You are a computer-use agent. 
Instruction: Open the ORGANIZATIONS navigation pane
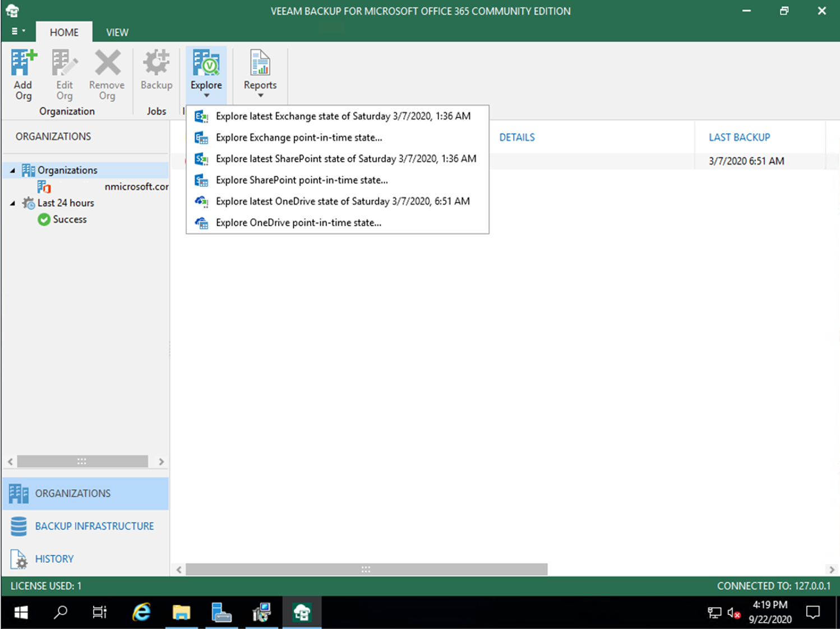[85, 494]
